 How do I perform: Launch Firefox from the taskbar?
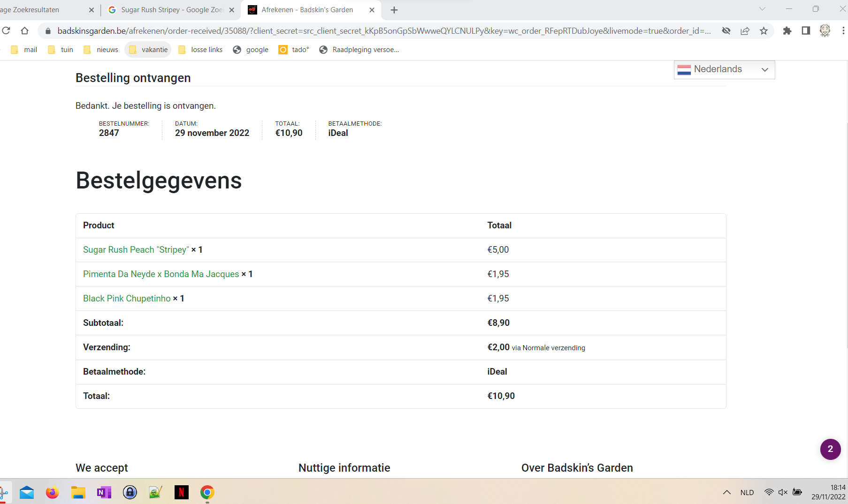coord(52,492)
